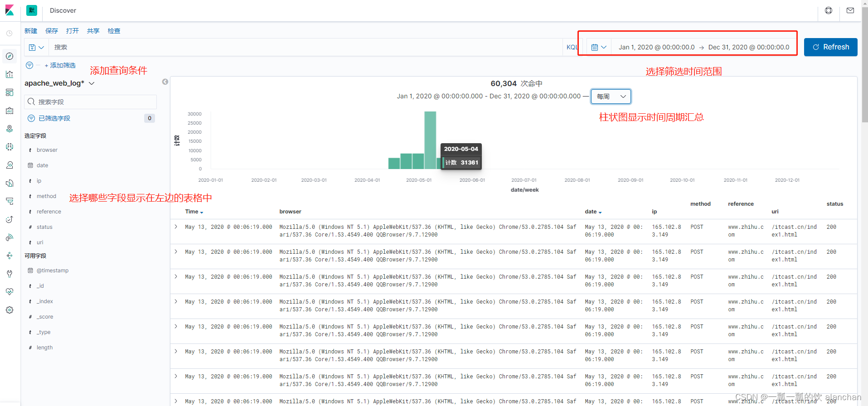Open Canvas icon in sidebar
Viewport: 868px width, 406px height.
pos(10,111)
